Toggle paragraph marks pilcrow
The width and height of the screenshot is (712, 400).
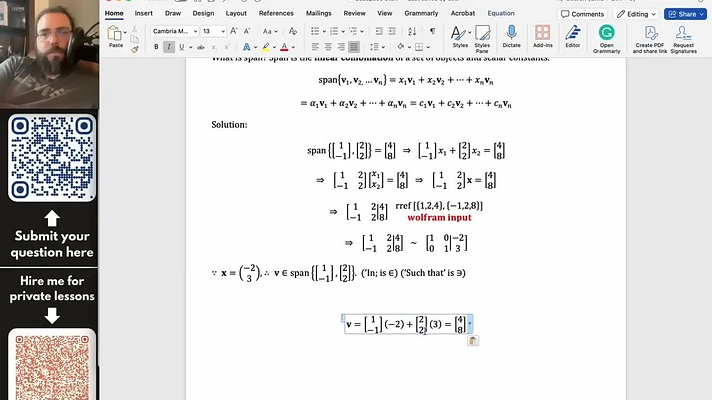(x=432, y=31)
